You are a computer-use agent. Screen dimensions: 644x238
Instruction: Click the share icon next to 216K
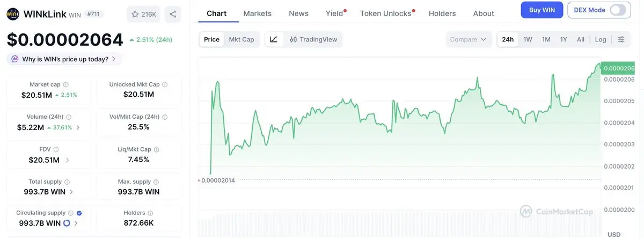pos(172,14)
